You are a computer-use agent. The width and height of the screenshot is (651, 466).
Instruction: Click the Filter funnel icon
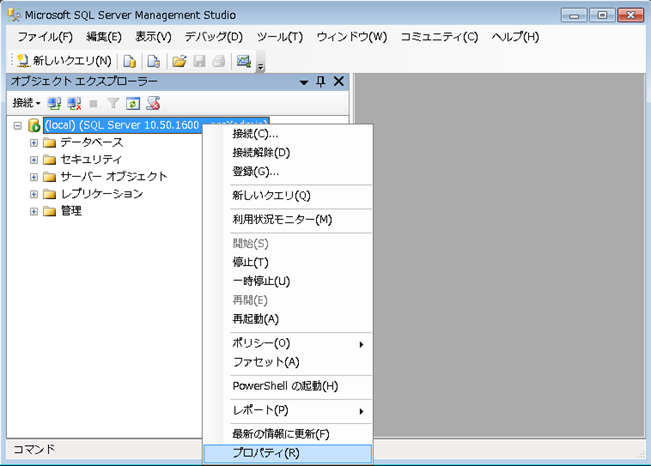(x=113, y=103)
